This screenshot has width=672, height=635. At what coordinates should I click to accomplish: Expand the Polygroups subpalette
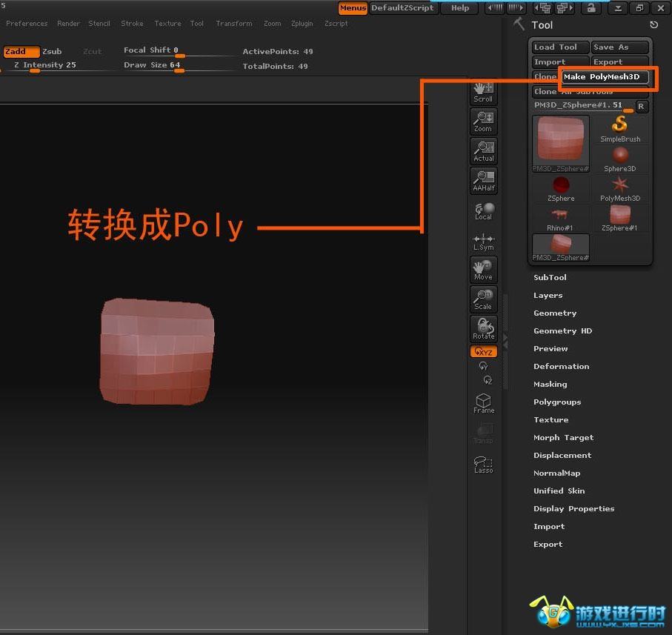pyautogui.click(x=557, y=402)
